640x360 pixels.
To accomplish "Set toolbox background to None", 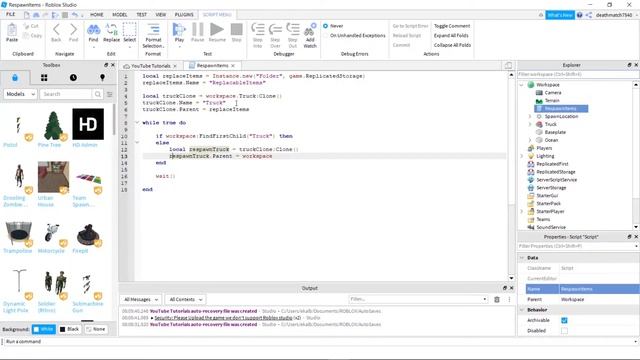I will pyautogui.click(x=96, y=329).
